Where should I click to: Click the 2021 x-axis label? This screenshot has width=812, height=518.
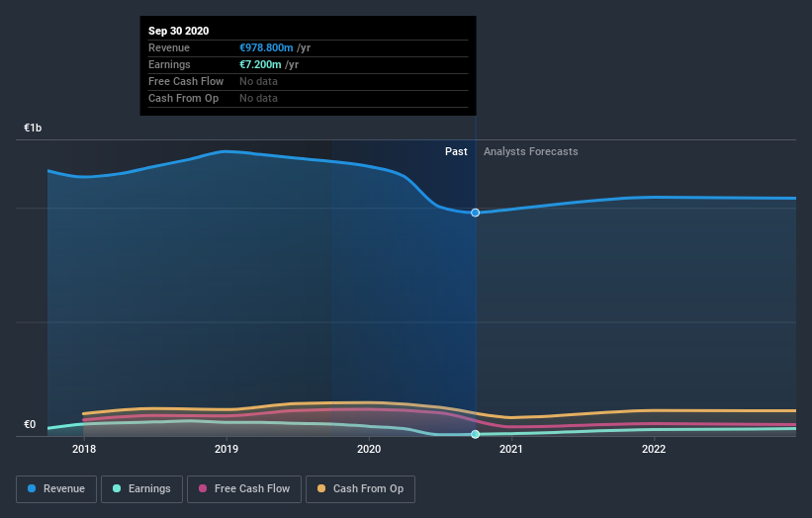[x=511, y=449]
